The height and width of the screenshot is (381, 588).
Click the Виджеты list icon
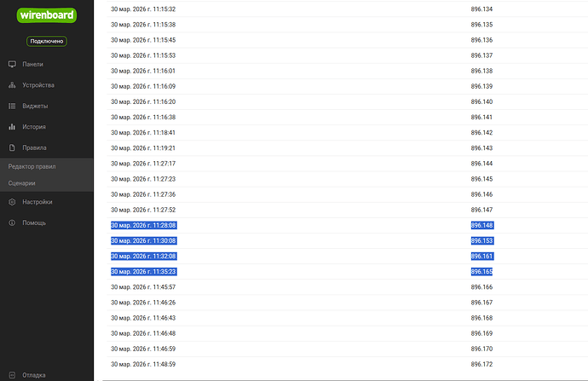point(12,107)
